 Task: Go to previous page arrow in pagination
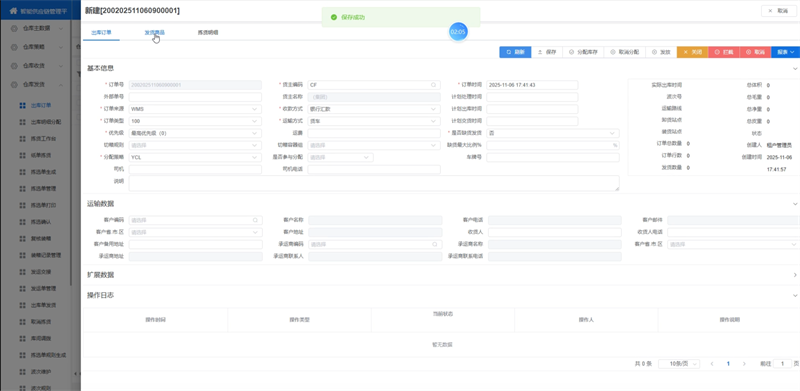[712, 364]
